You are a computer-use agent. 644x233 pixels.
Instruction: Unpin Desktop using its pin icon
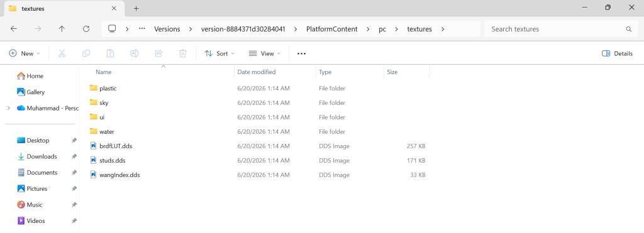pos(74,140)
